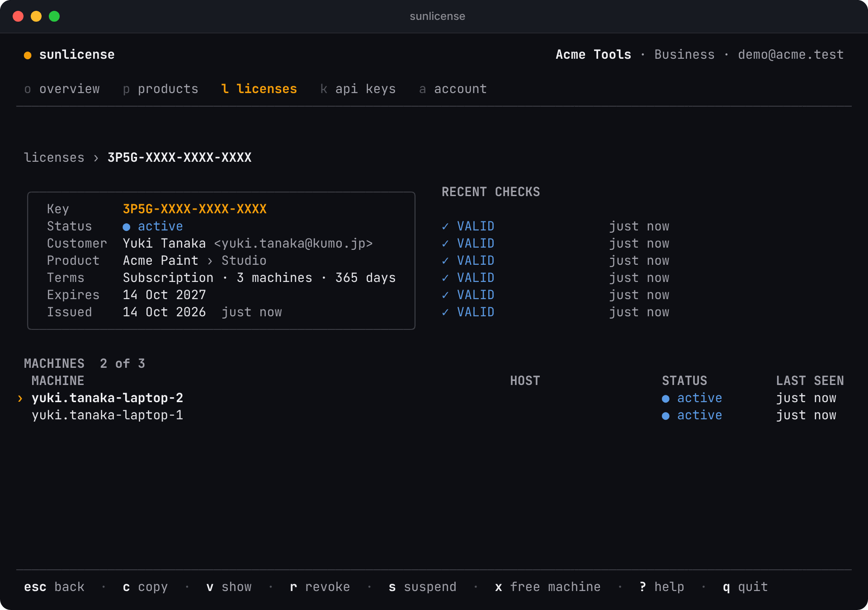Click the active status dot for yuki.tanaka-laptop-1
This screenshot has width=868, height=610.
(x=665, y=416)
